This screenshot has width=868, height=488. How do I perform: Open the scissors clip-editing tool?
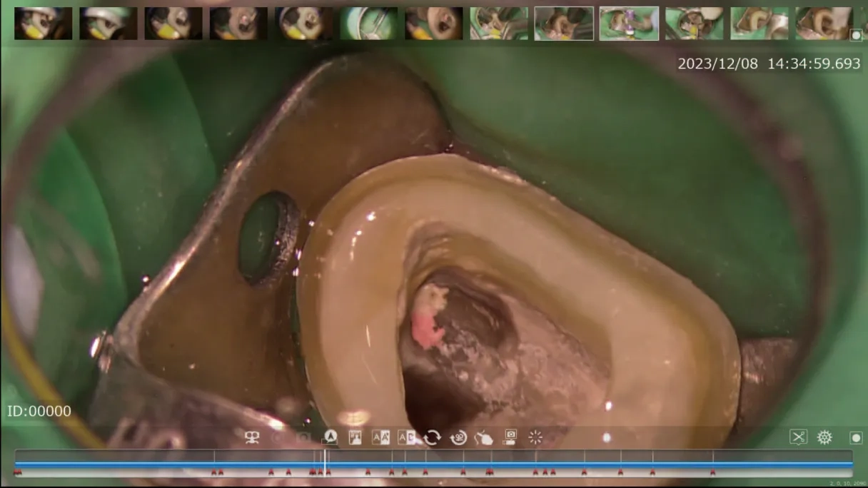click(x=798, y=437)
